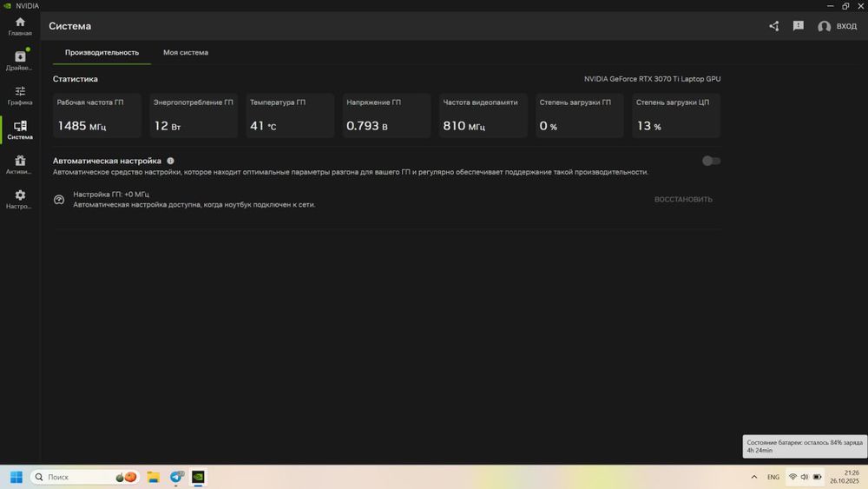Open the Главная home page in sidebar

[x=20, y=27]
